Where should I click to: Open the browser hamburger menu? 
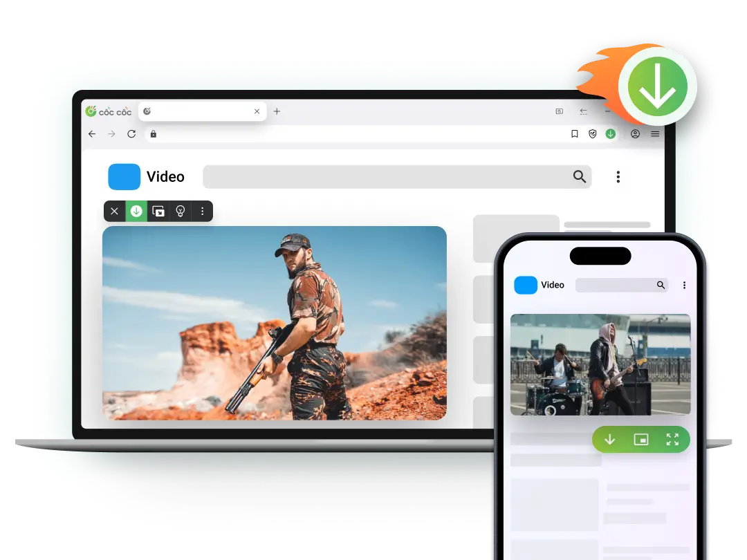(655, 133)
